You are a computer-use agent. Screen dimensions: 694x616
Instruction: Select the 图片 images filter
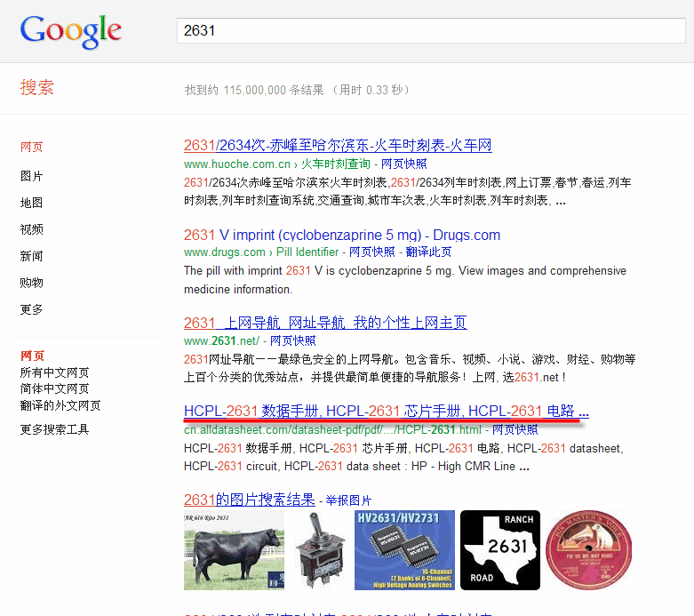(32, 176)
